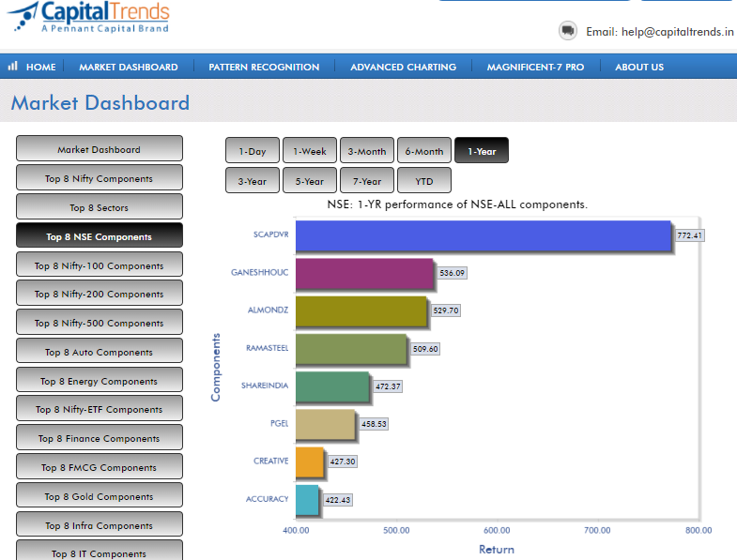Select the 6-Month timeframe
This screenshot has height=560, width=737.
point(424,151)
